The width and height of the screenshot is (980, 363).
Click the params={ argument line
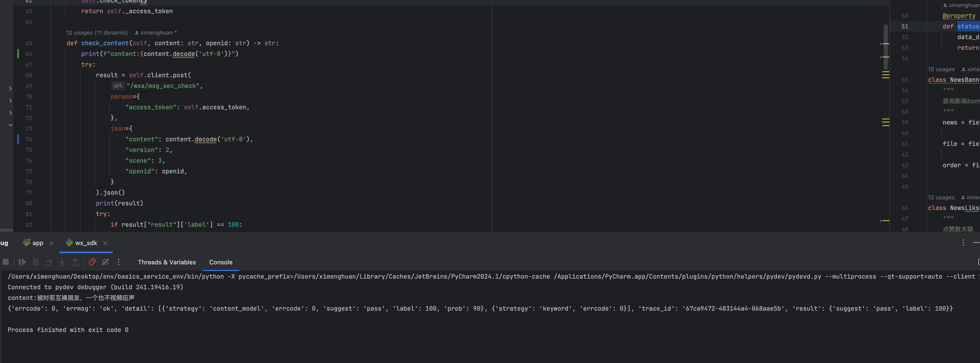[125, 97]
